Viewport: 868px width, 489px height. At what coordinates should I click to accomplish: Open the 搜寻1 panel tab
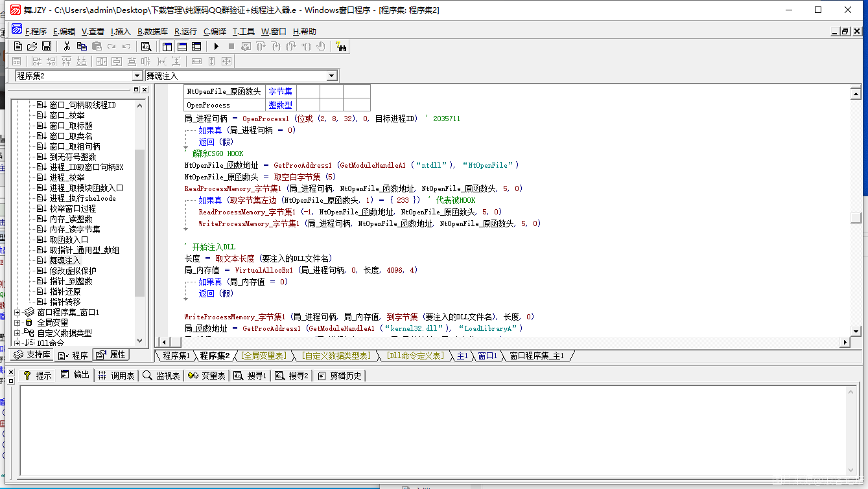tap(250, 375)
